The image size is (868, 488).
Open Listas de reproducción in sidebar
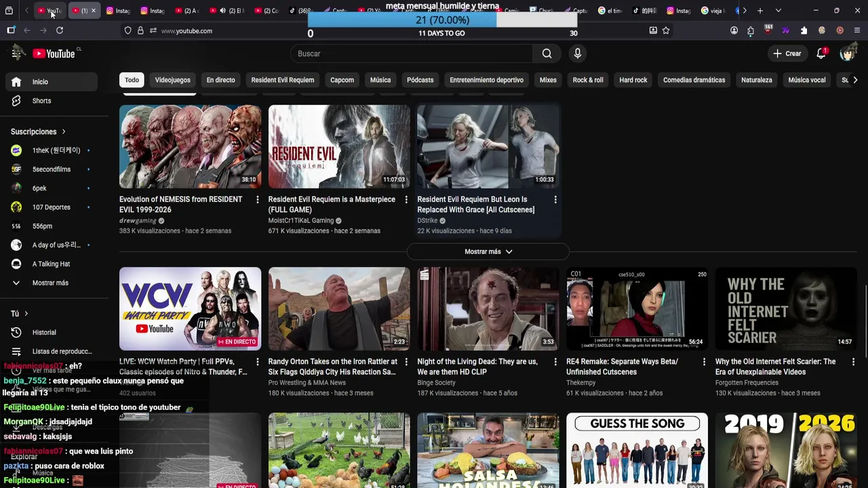(52, 352)
